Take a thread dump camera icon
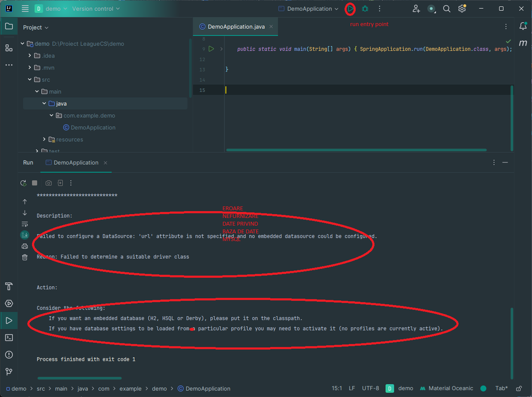The image size is (532, 397). pos(49,183)
